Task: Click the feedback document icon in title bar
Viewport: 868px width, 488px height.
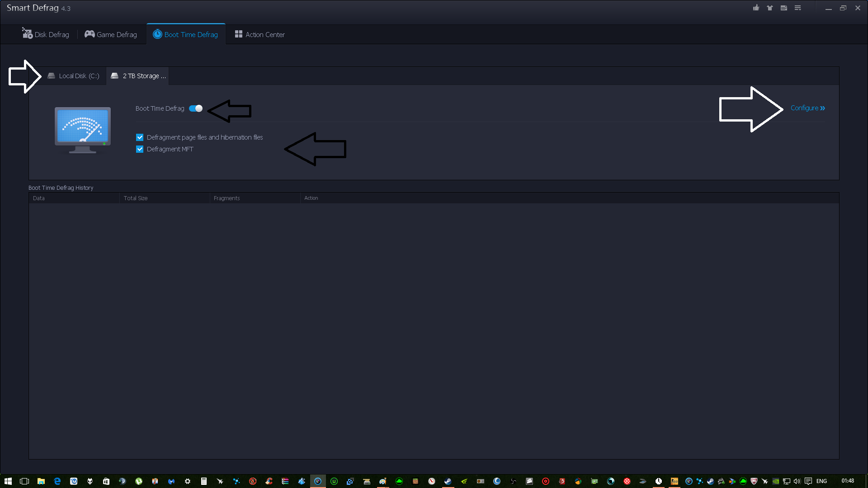Action: [784, 8]
